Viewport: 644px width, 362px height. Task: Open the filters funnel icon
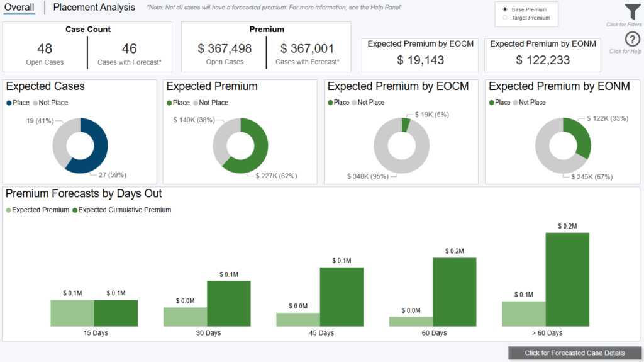coord(632,12)
